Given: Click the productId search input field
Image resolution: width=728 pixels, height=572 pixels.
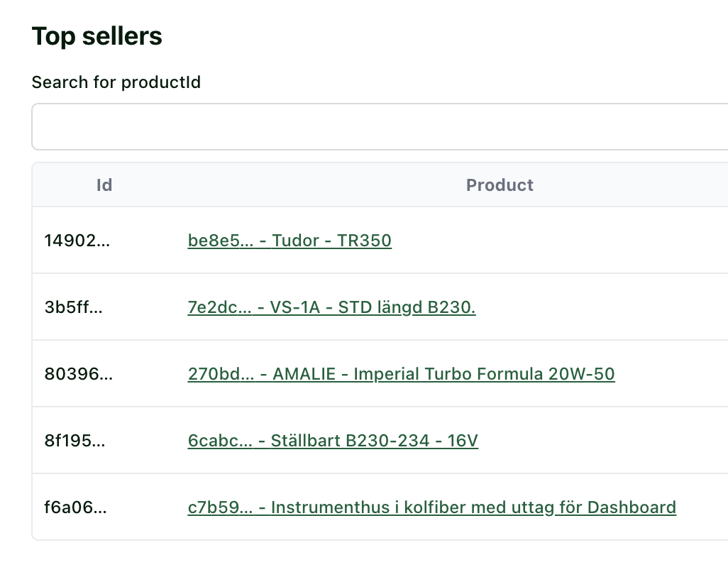Looking at the screenshot, I should tap(380, 127).
